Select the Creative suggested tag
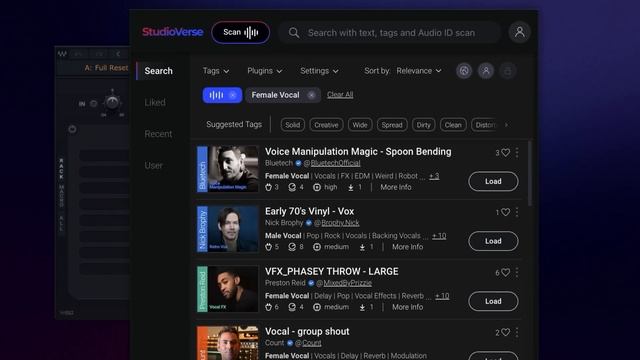640x360 pixels. click(x=326, y=125)
